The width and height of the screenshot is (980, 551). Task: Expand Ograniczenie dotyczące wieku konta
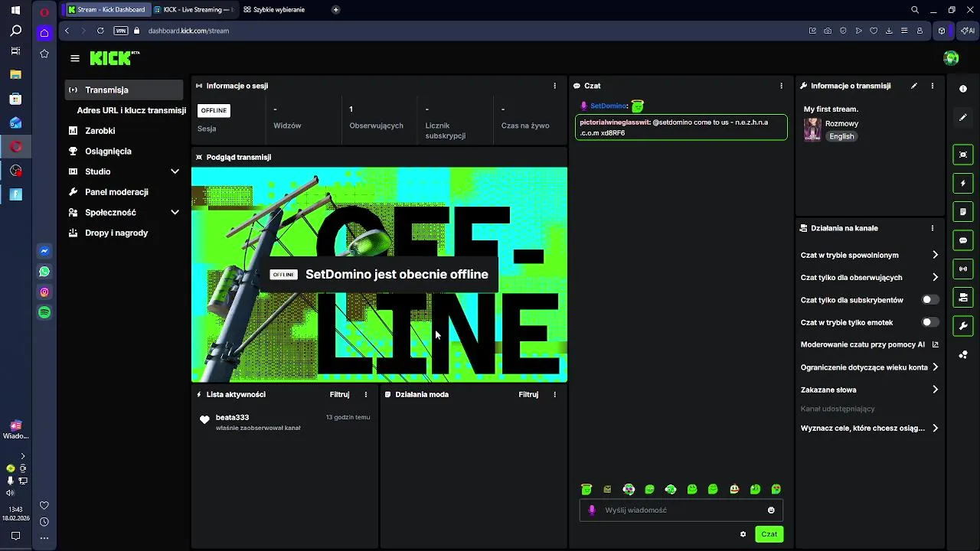tap(935, 367)
